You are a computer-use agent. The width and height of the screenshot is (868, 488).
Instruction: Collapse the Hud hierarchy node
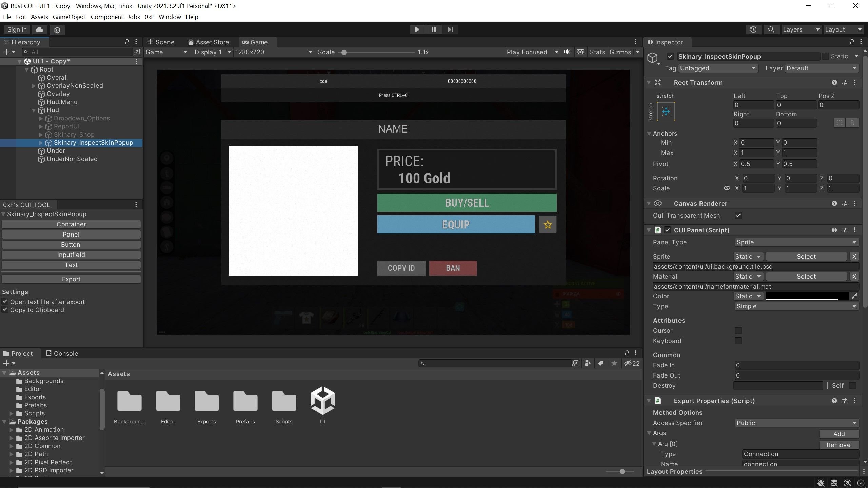click(x=34, y=110)
